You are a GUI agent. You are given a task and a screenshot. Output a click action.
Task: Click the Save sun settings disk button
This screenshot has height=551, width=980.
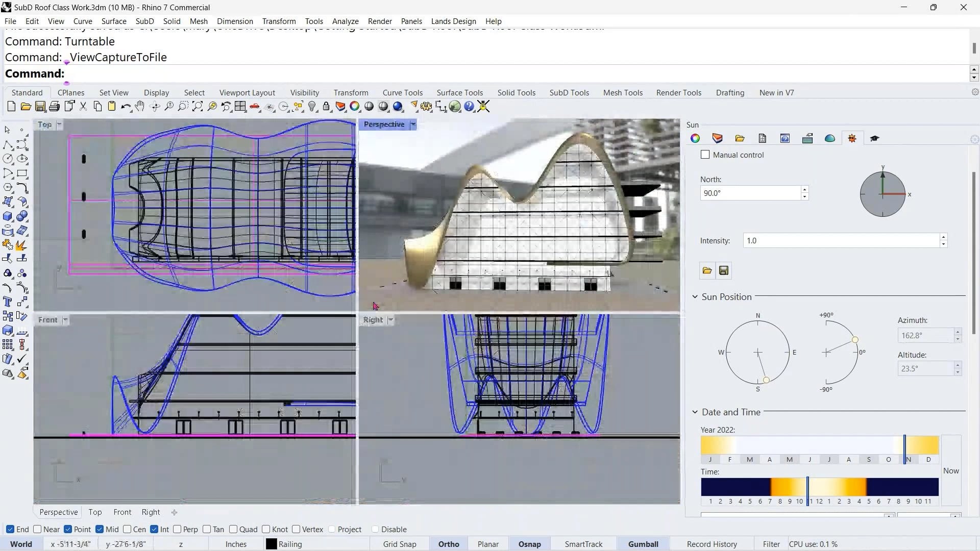click(724, 270)
